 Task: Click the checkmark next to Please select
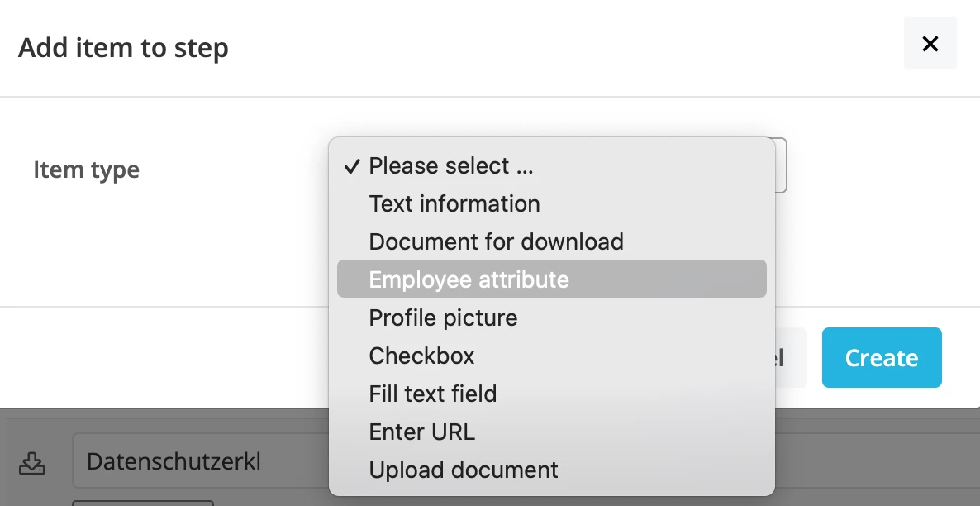(353, 166)
